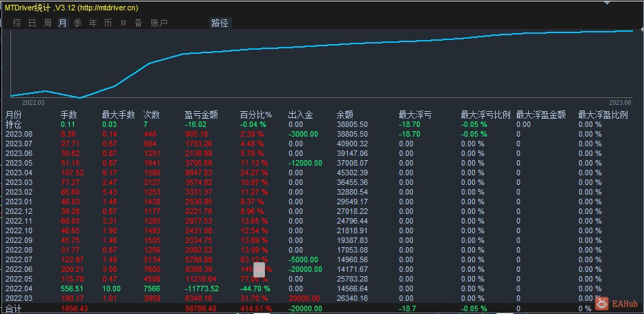Image resolution: width=644 pixels, height=314 pixels.
Task: Open the 账户 account tab
Action: tap(159, 23)
